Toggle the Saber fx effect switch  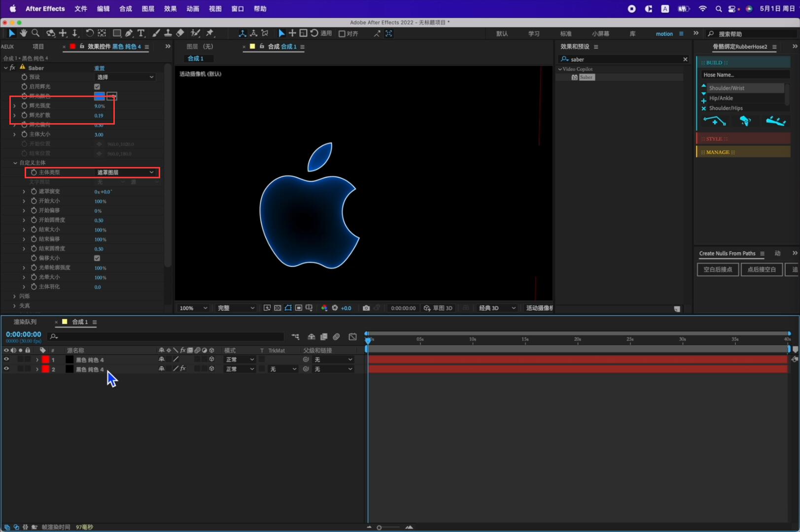[12, 67]
